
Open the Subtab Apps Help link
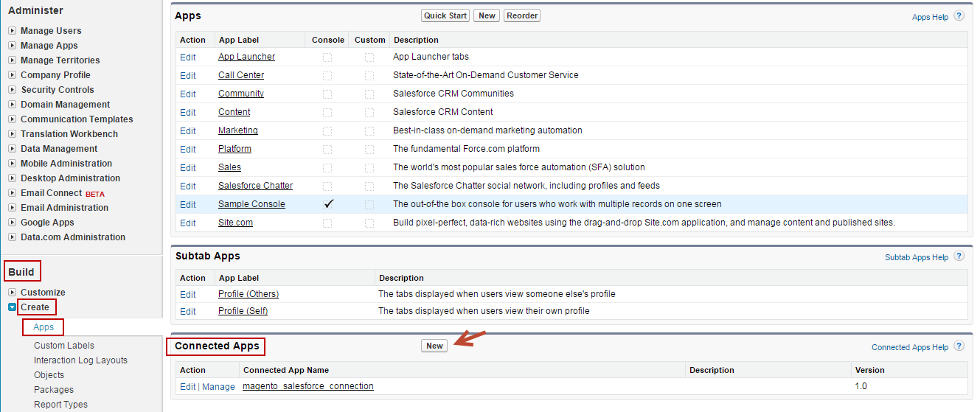917,258
